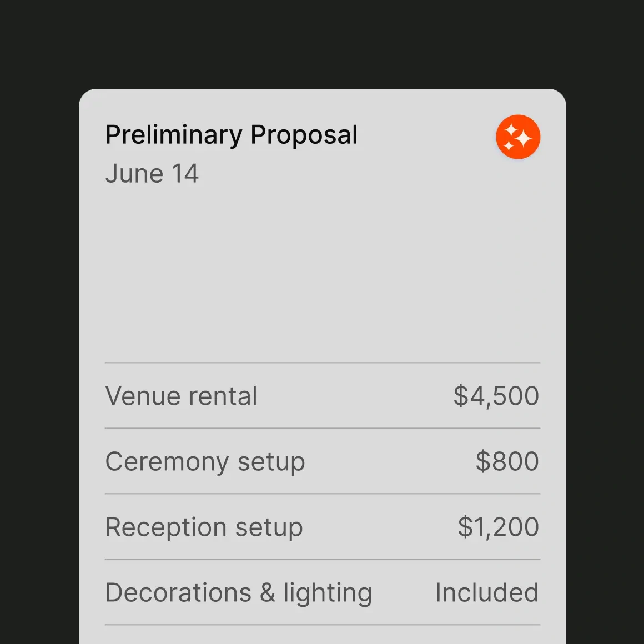Screen dimensions: 644x644
Task: Click the June 14 date label
Action: tap(152, 173)
